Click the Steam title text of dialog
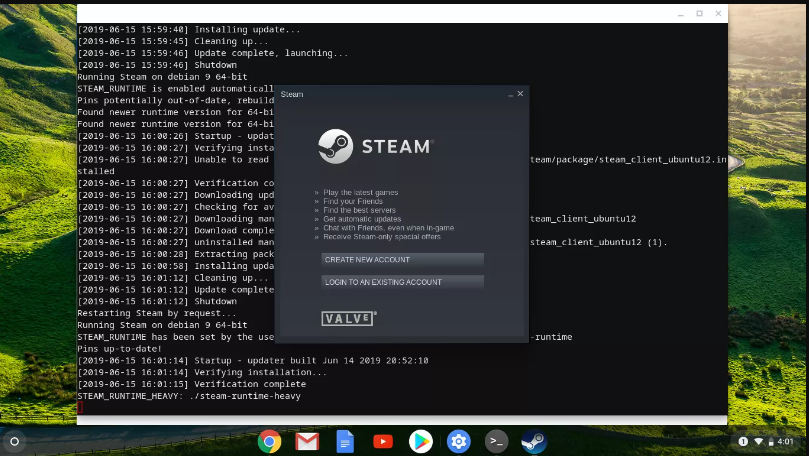This screenshot has width=809, height=456. [292, 94]
